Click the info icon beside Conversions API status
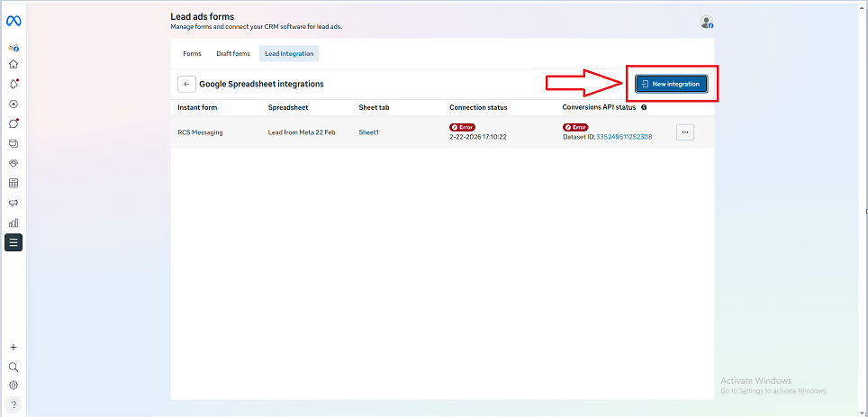868x417 pixels. [x=644, y=107]
